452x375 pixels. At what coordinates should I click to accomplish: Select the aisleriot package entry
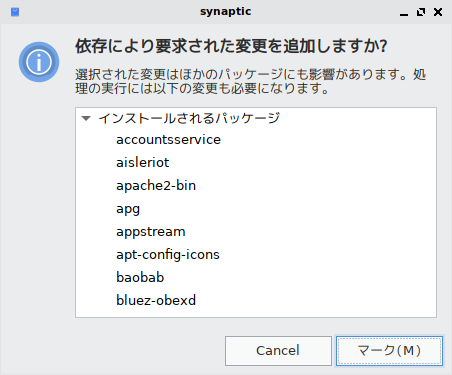pos(256,163)
